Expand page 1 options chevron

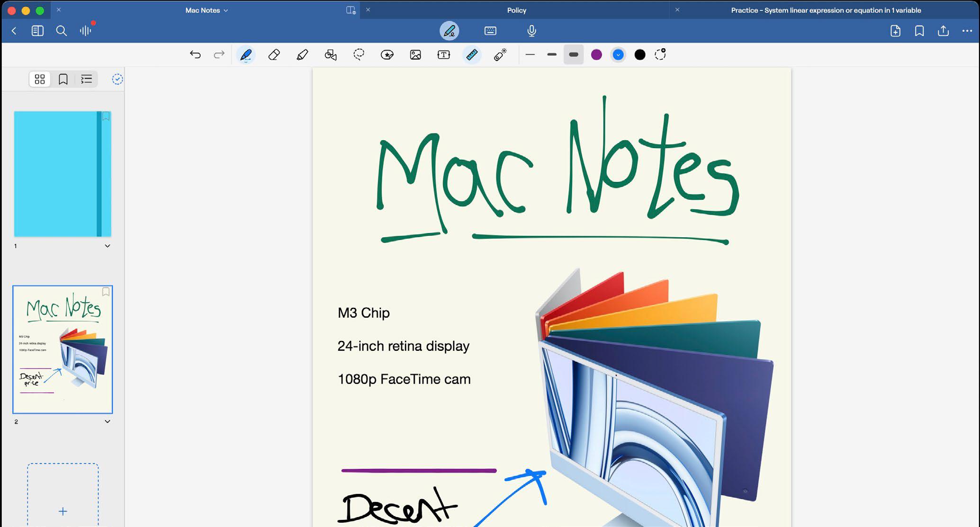pyautogui.click(x=108, y=246)
